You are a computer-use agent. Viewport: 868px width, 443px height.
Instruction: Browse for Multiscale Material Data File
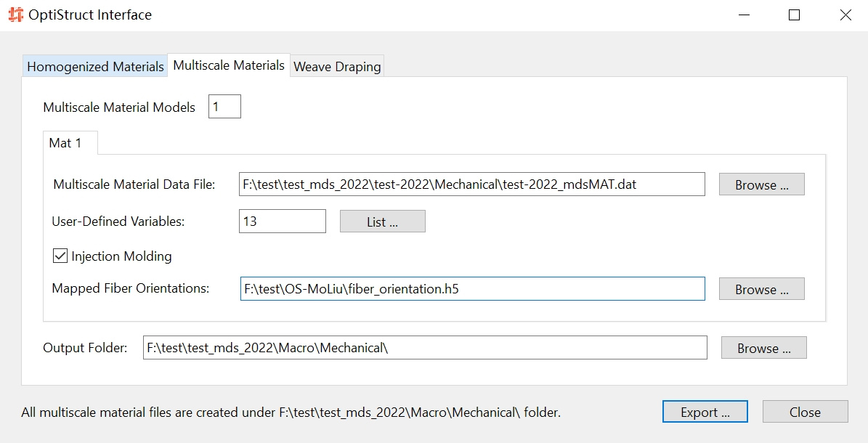(762, 184)
